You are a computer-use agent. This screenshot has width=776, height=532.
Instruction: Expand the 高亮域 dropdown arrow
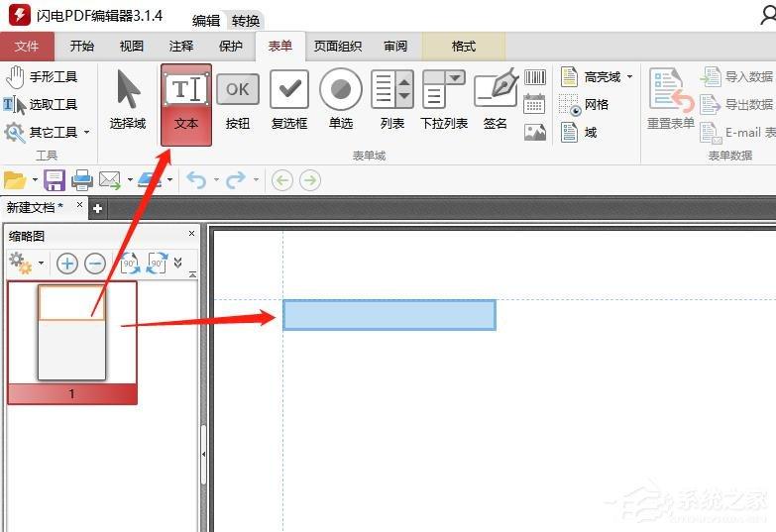click(x=629, y=77)
